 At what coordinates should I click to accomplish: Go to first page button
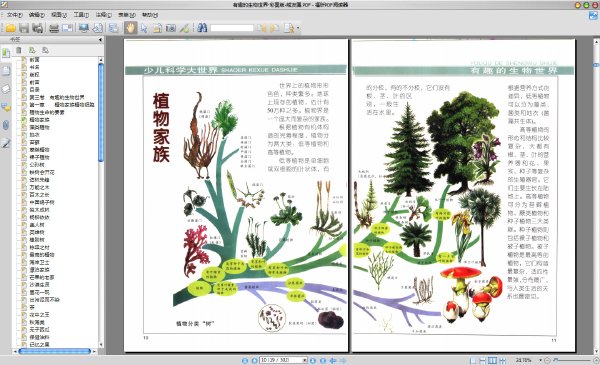[245, 360]
